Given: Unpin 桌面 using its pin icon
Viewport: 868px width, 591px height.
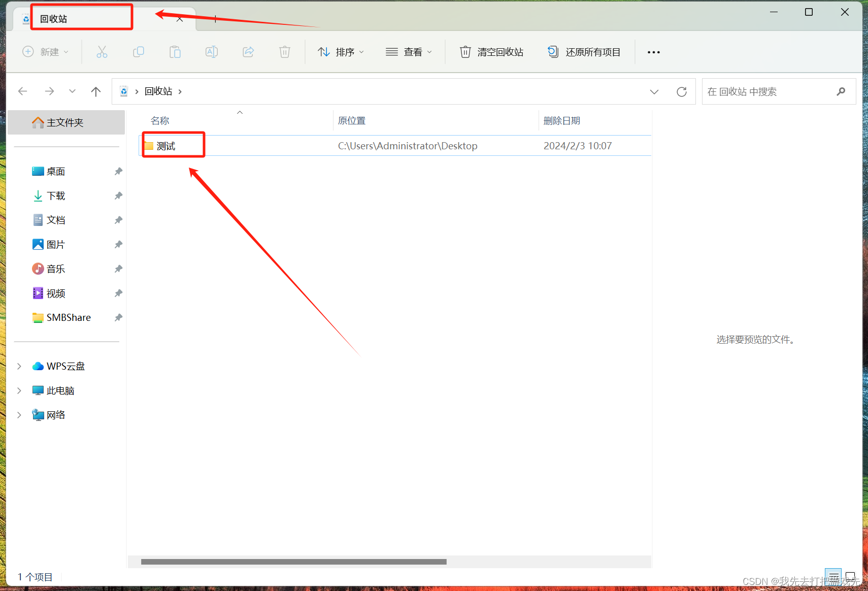Looking at the screenshot, I should coord(118,172).
